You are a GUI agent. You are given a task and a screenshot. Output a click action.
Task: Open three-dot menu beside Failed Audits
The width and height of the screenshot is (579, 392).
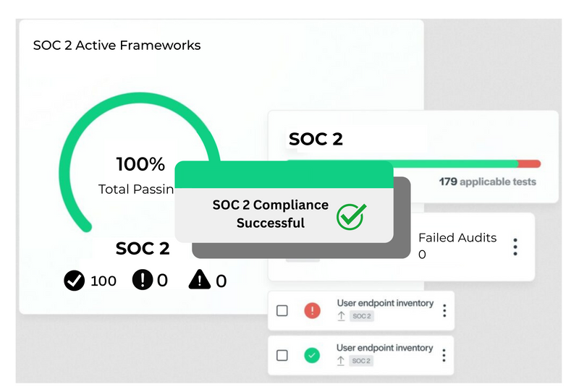point(515,246)
